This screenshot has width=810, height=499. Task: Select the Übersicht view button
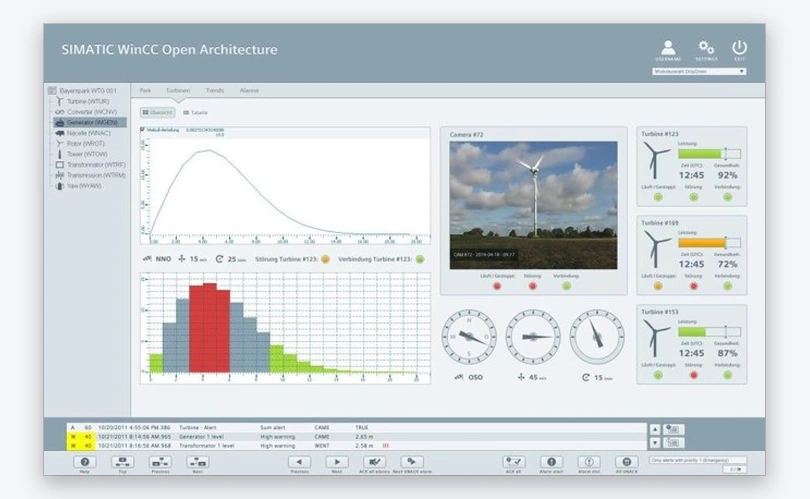click(158, 112)
